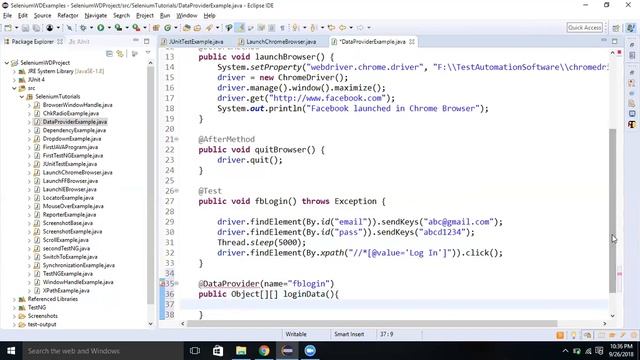Open the Run button dropdown arrow
This screenshot has width=640, height=360.
pyautogui.click(x=109, y=28)
